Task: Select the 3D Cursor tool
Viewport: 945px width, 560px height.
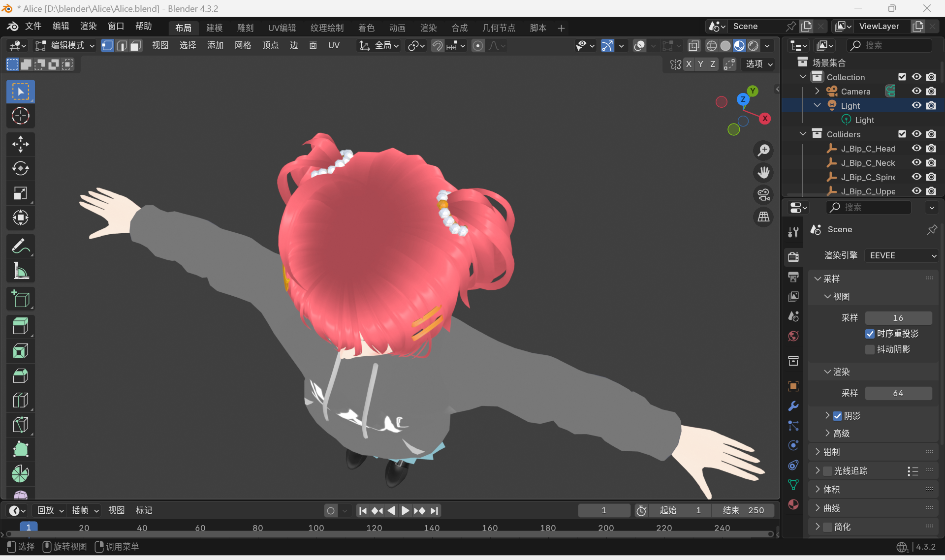Action: coord(20,116)
